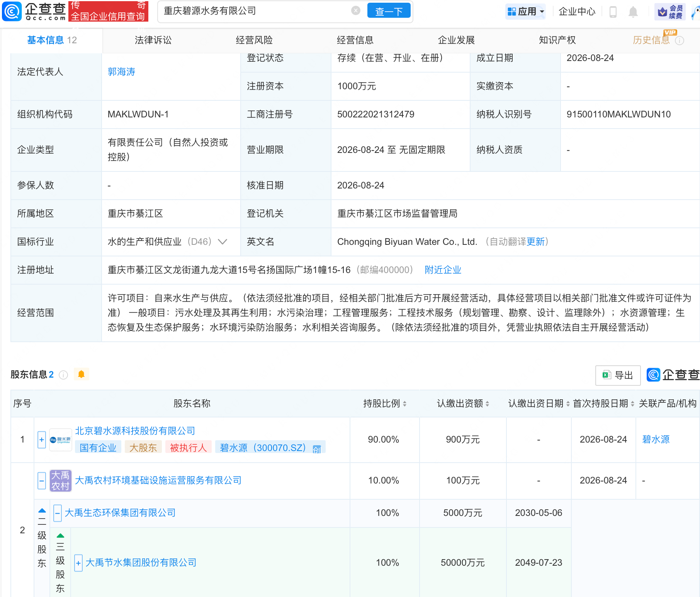Click the 北京碧水源 company logo thumbnail
This screenshot has width=700, height=597.
pos(61,440)
